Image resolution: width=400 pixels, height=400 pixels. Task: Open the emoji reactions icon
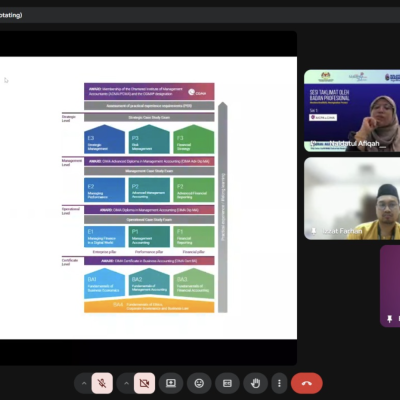199,383
